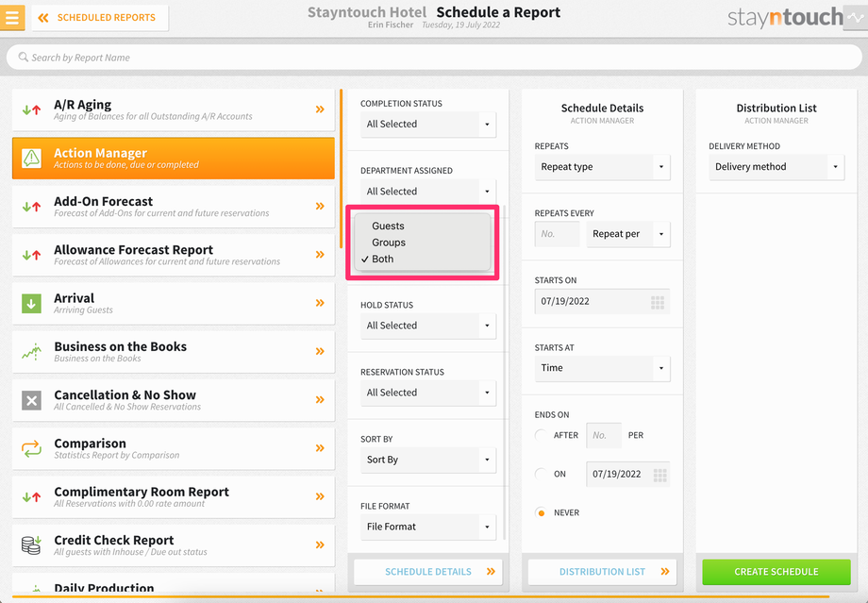Select the Arrival report title
Image resolution: width=868 pixels, height=603 pixels.
[75, 298]
